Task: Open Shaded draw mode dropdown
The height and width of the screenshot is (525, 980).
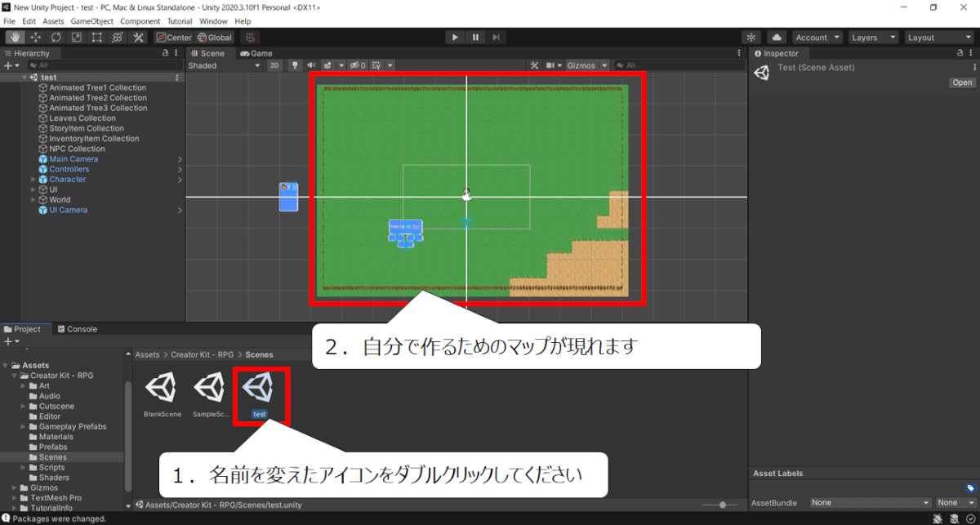Action: [224, 65]
